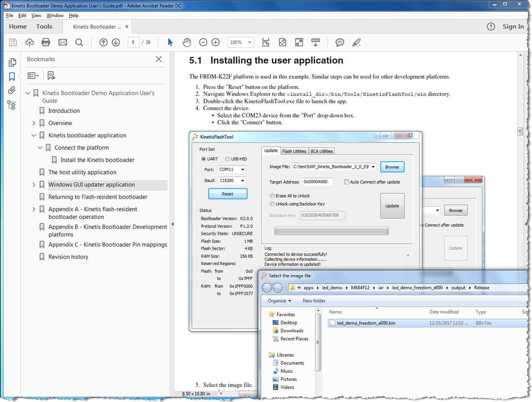Open the zoom level 100% dropdown
The image size is (532, 402).
[249, 43]
